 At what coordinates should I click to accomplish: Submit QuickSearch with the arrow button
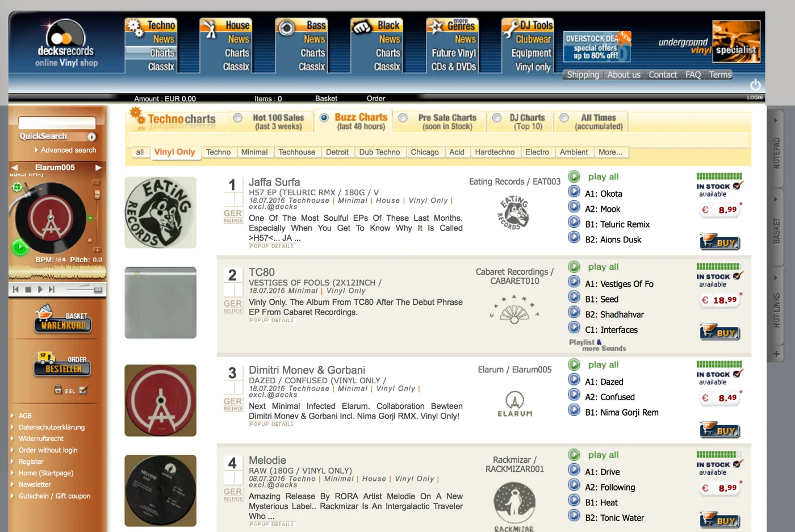tap(91, 137)
